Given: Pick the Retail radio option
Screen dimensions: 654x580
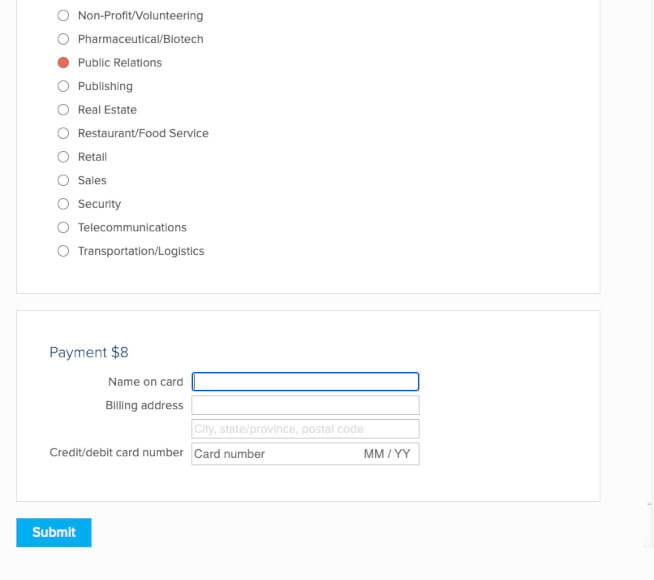Looking at the screenshot, I should click(63, 157).
